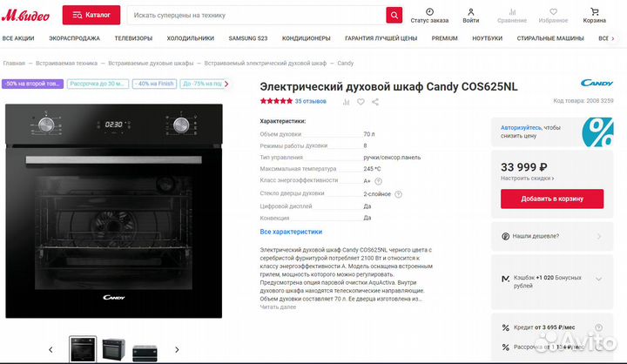
Task: Open the Каталог menu button
Action: (x=91, y=15)
